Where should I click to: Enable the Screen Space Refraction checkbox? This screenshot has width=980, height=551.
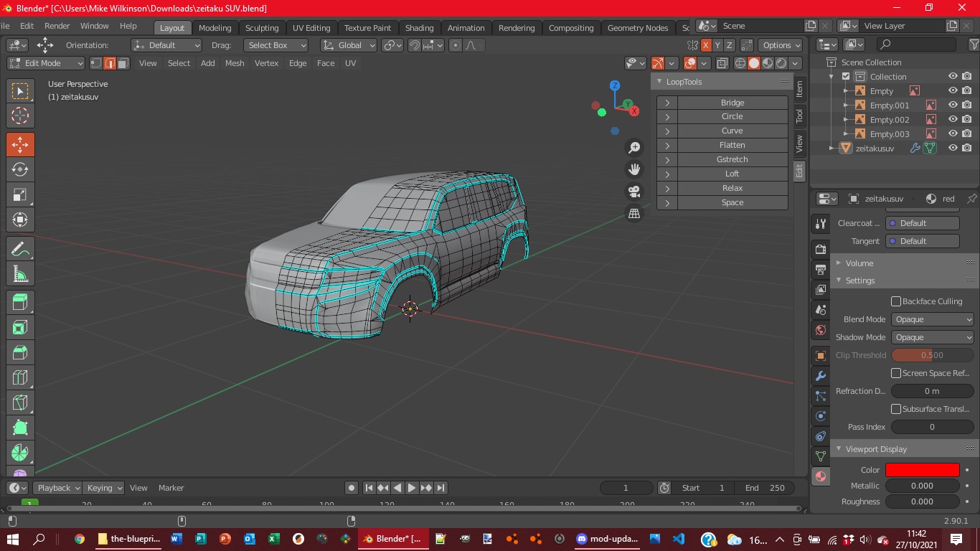pyautogui.click(x=896, y=373)
